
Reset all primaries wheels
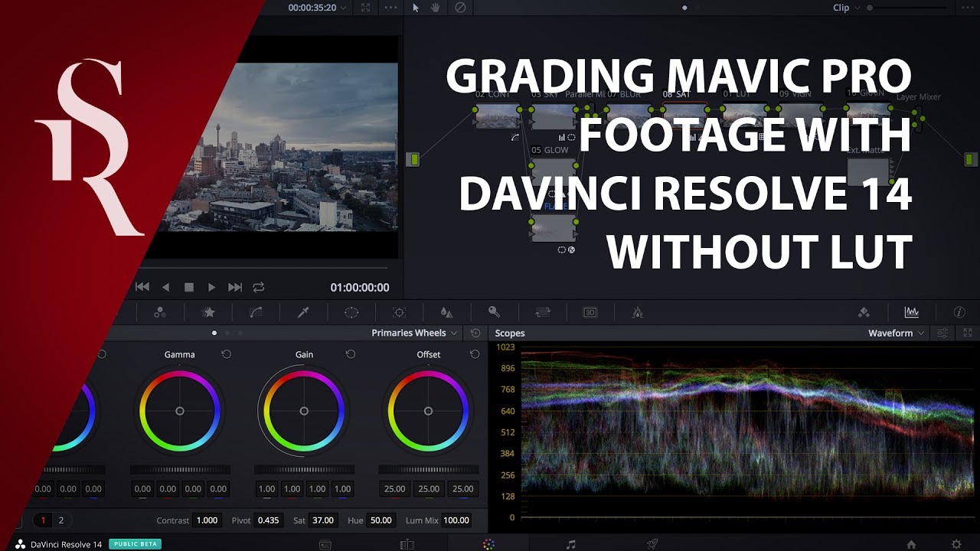pos(475,333)
